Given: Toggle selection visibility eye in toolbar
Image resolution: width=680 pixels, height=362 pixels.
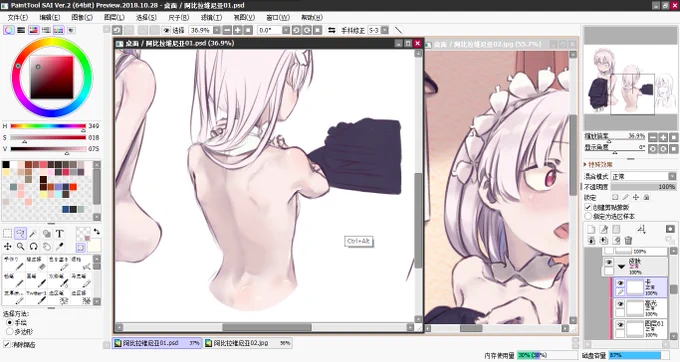Looking at the screenshot, I should pyautogui.click(x=166, y=30).
